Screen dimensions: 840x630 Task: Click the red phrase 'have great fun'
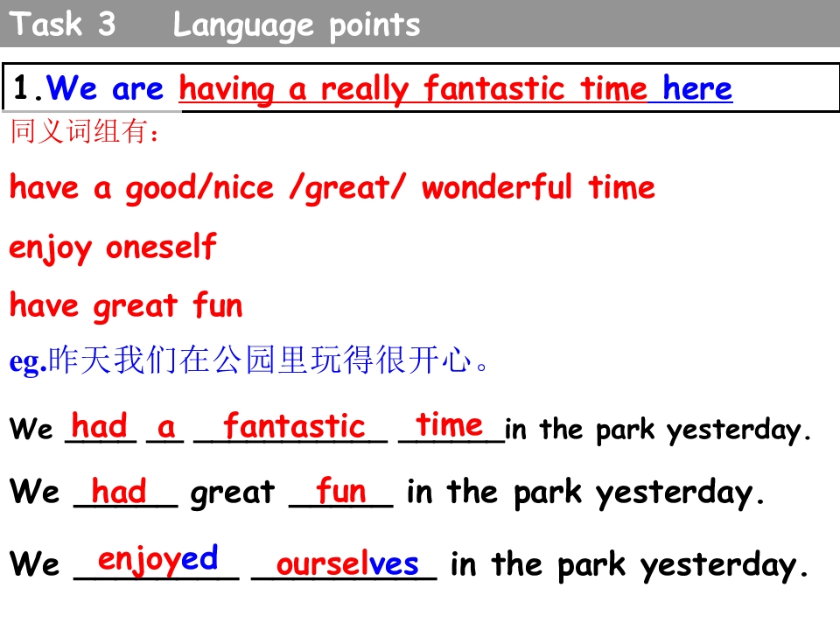point(126,306)
